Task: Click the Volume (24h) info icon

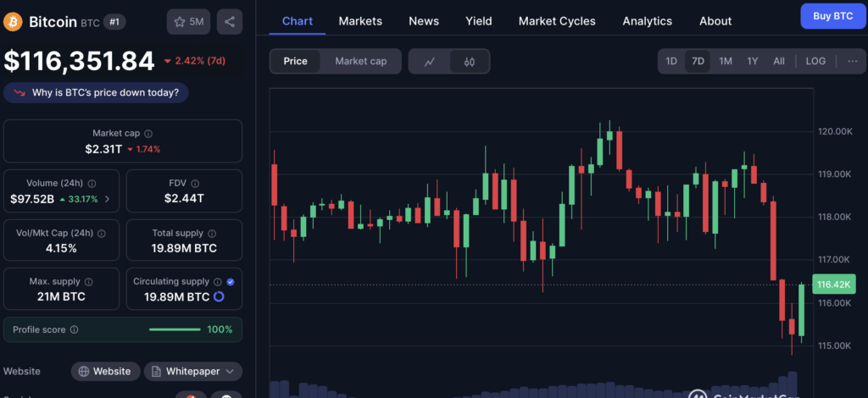Action: 92,183
